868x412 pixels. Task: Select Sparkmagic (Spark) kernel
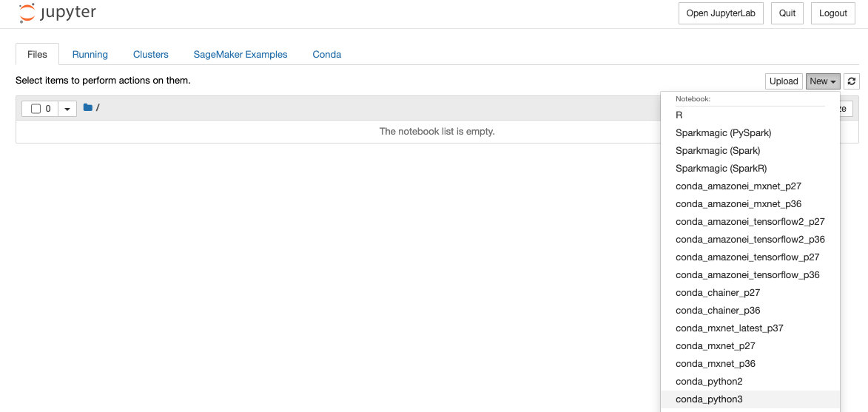point(750,150)
